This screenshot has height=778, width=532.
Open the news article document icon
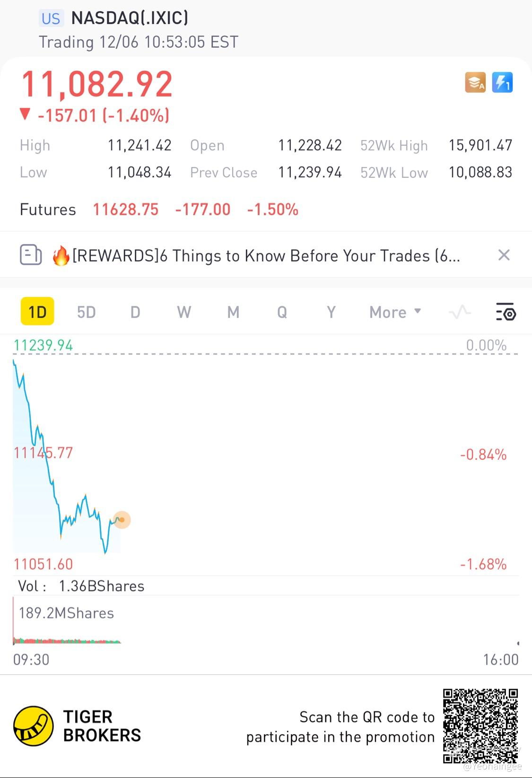31,255
